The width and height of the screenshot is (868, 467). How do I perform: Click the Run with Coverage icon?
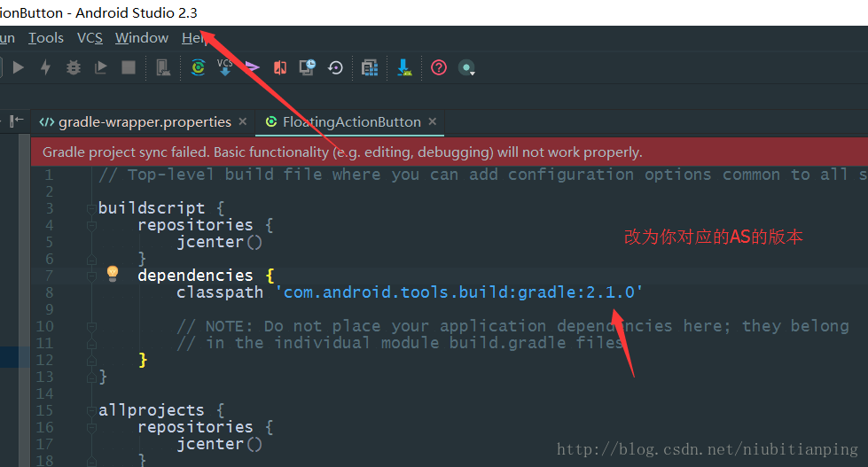[x=101, y=67]
